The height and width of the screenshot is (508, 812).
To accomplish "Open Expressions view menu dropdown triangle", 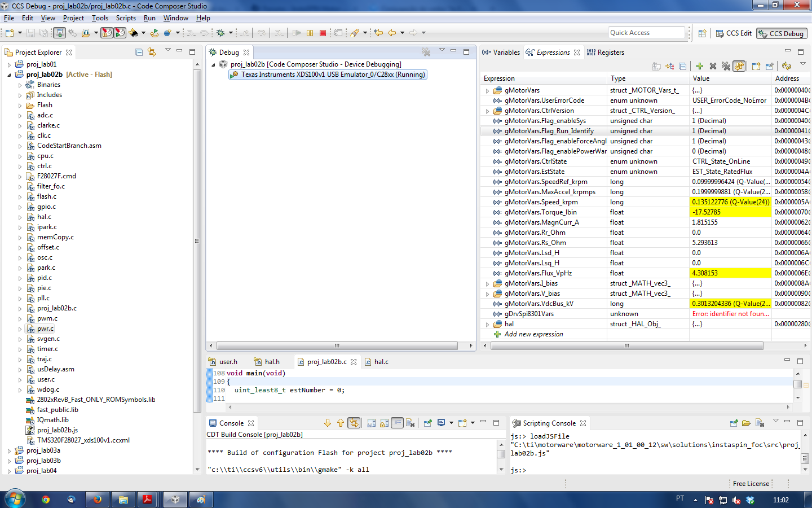I will pyautogui.click(x=803, y=64).
